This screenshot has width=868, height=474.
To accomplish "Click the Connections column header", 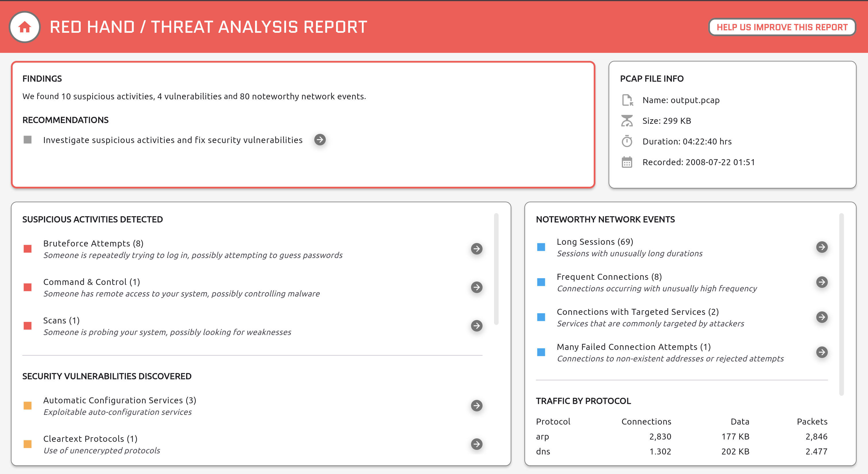I will pos(646,421).
